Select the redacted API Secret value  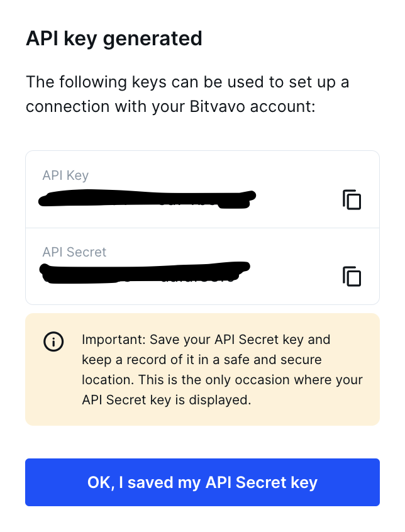point(145,272)
